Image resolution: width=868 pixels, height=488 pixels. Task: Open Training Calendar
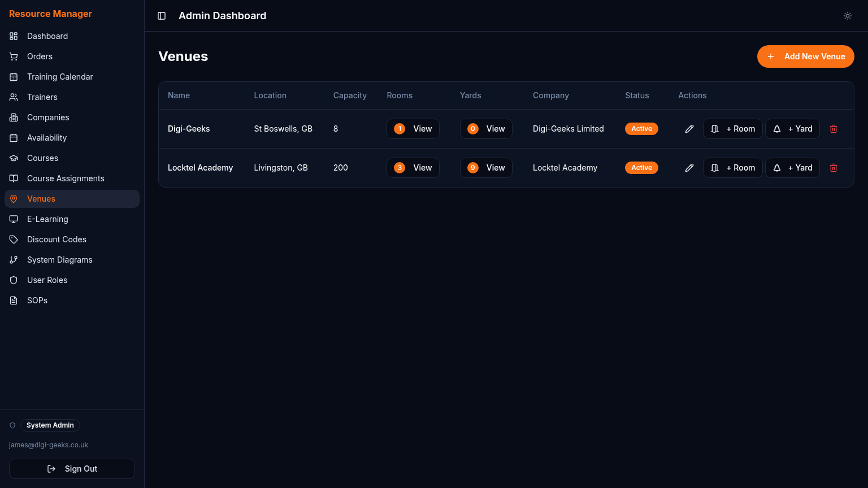pyautogui.click(x=72, y=77)
